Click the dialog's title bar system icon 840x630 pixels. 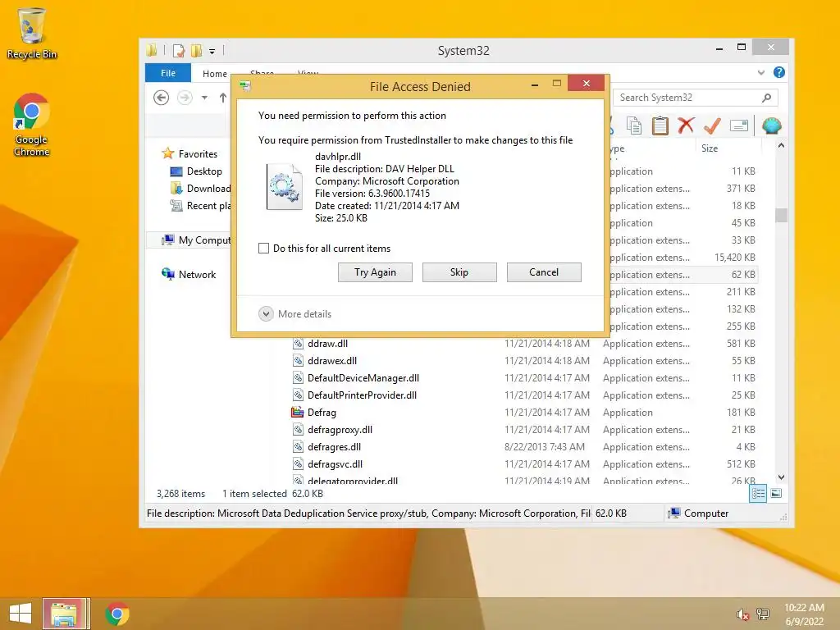tap(245, 85)
